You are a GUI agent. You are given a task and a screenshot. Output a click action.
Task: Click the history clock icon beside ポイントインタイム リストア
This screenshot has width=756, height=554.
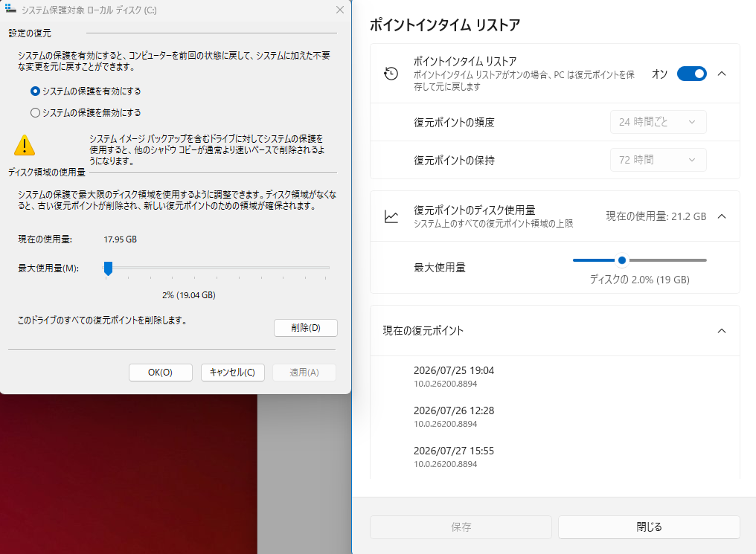pyautogui.click(x=391, y=74)
